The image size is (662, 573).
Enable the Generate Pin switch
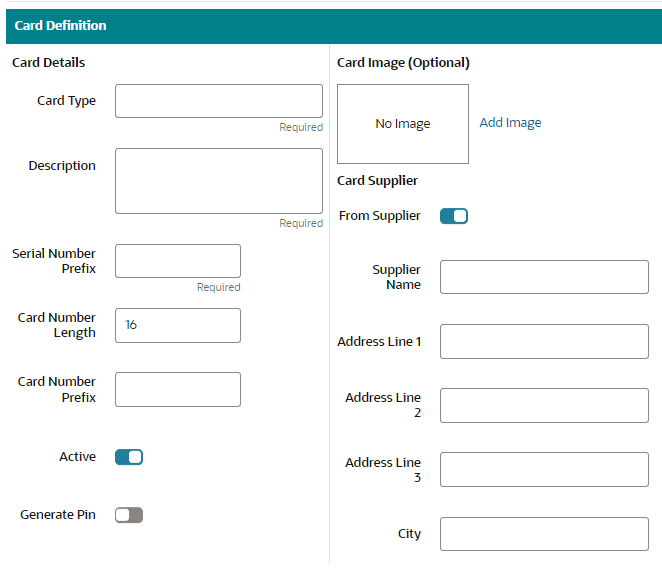tap(129, 515)
